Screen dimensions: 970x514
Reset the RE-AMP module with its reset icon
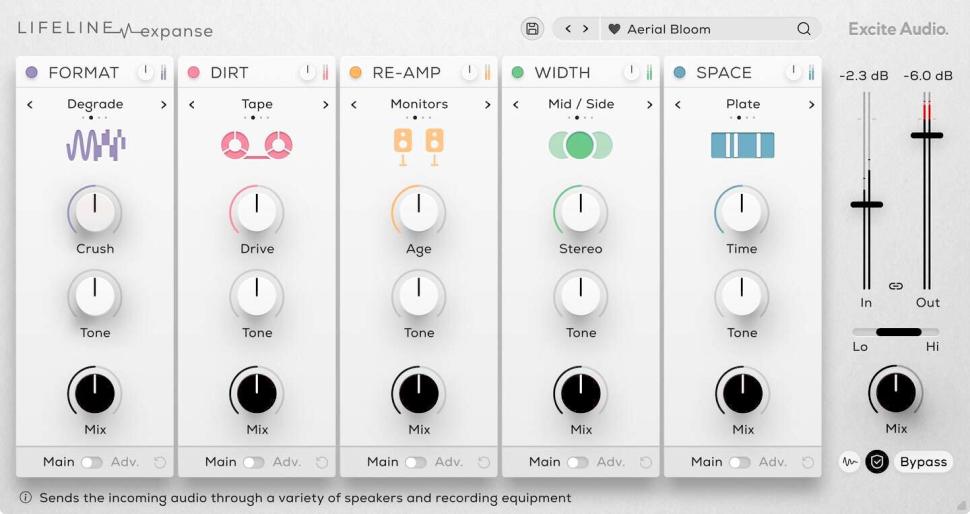tap(484, 462)
